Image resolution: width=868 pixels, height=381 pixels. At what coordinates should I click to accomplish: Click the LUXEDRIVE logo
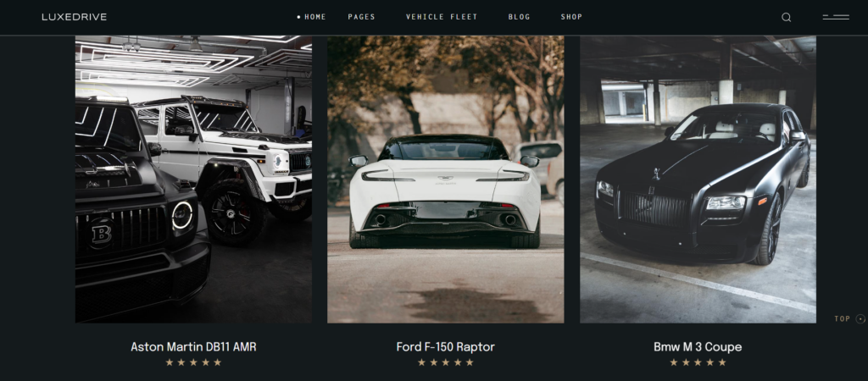75,17
